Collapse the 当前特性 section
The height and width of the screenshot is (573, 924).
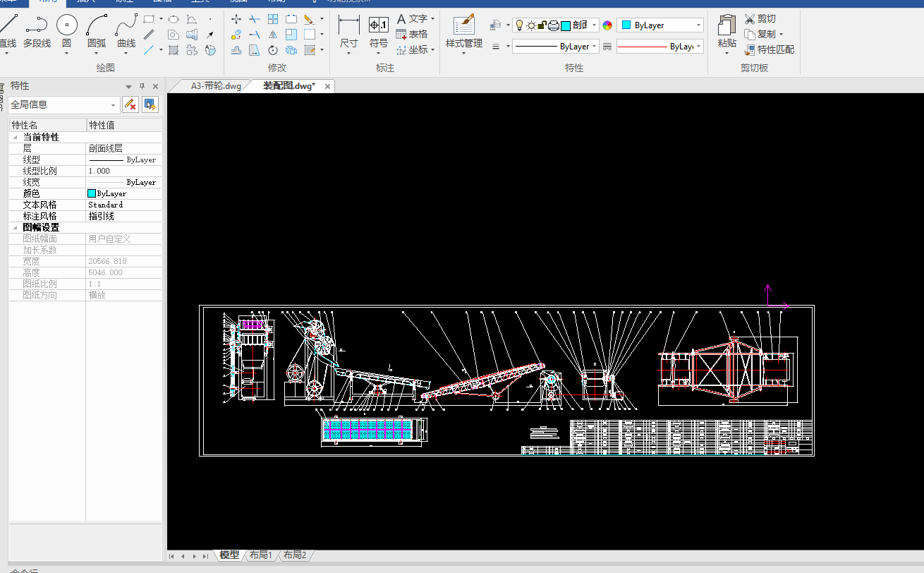pyautogui.click(x=16, y=137)
